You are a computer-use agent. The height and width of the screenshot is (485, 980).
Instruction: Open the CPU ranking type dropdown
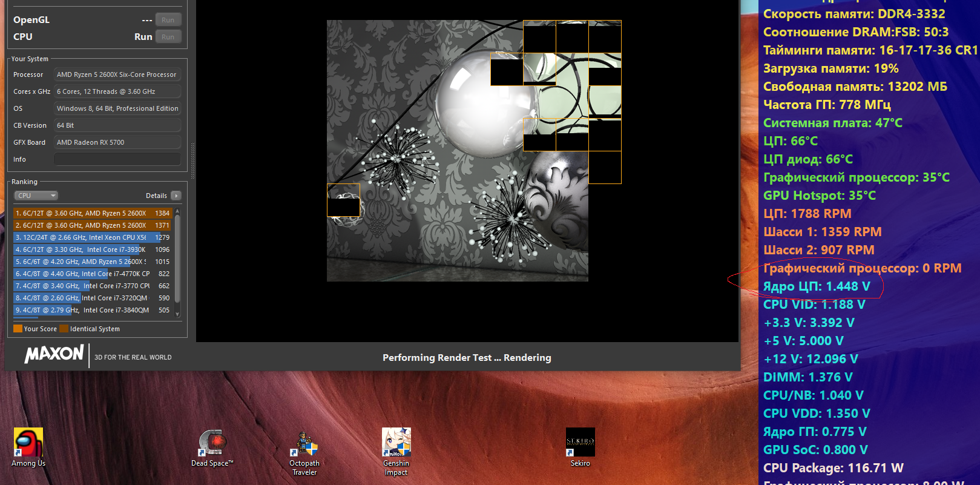[x=36, y=196]
